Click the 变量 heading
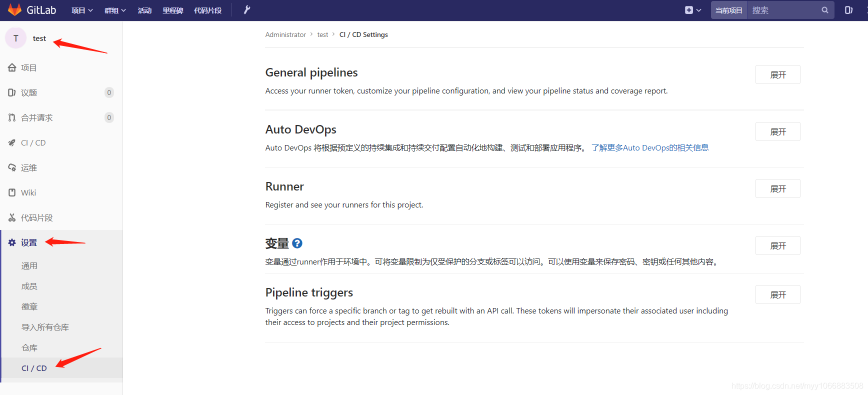 277,243
